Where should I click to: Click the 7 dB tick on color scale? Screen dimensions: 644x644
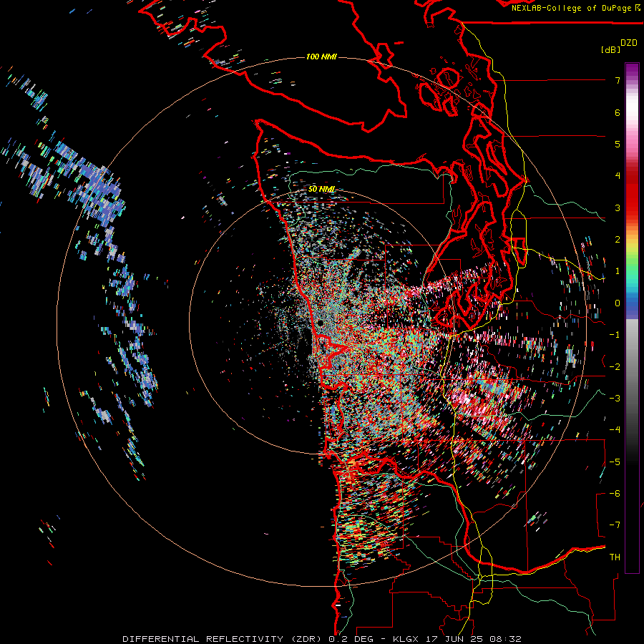(618, 80)
